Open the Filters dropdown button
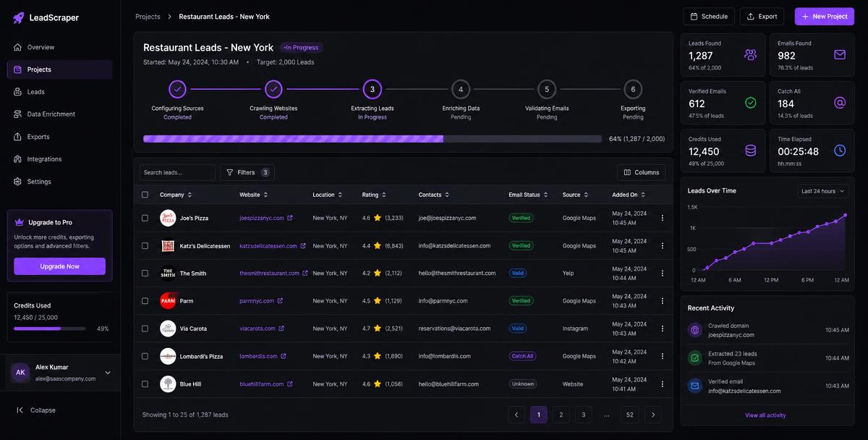 pos(247,172)
